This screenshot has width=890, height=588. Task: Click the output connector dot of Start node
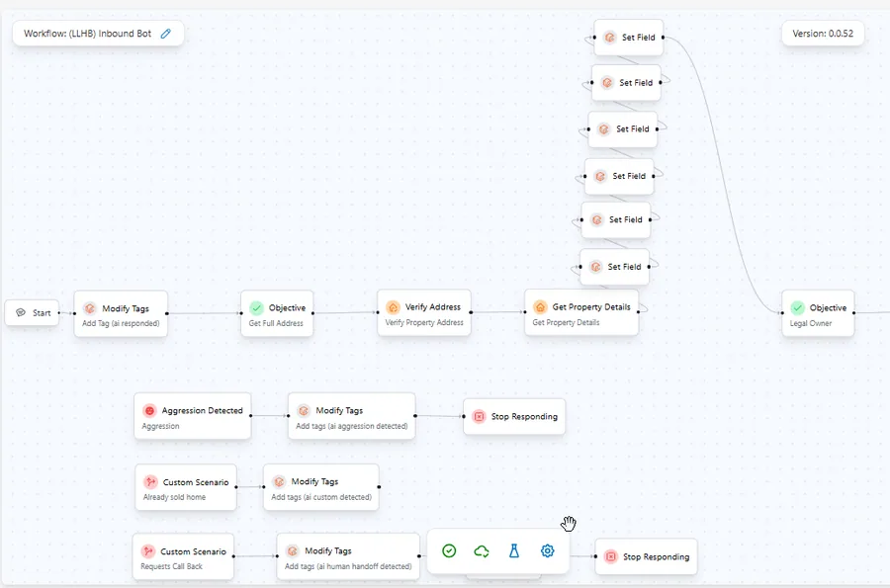[x=59, y=312]
